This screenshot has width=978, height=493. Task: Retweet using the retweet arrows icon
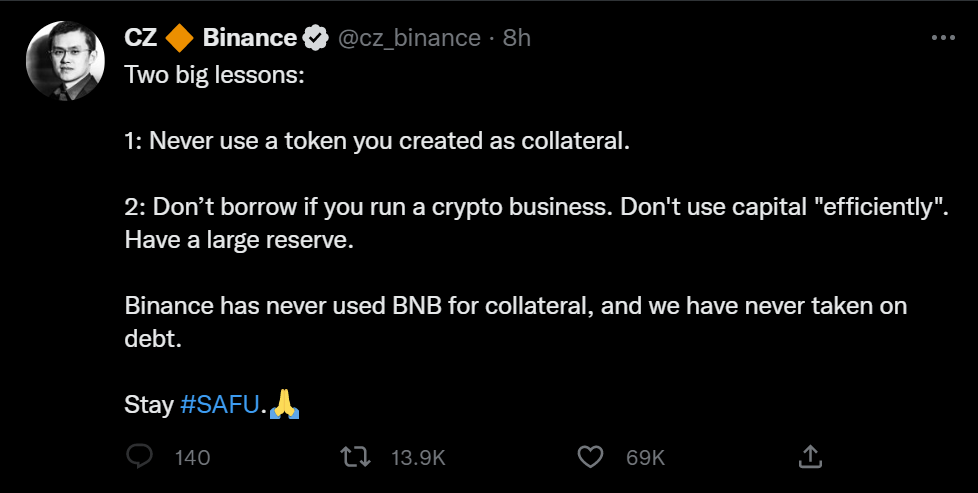click(x=356, y=457)
